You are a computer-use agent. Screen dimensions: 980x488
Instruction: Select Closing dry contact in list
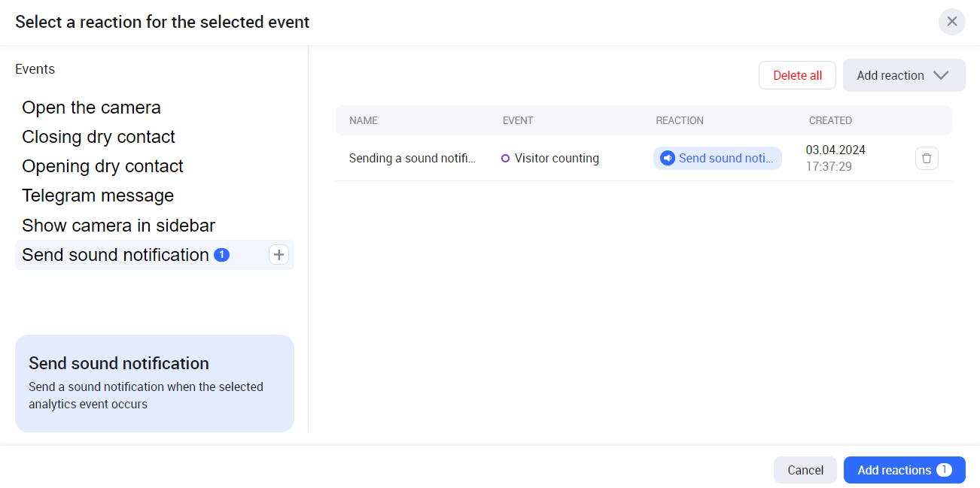pyautogui.click(x=99, y=137)
